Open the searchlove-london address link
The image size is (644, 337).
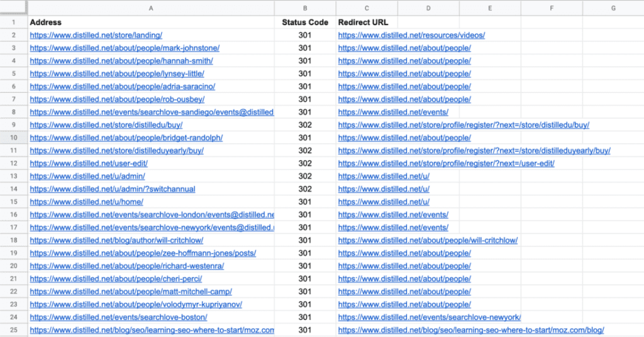[152, 214]
